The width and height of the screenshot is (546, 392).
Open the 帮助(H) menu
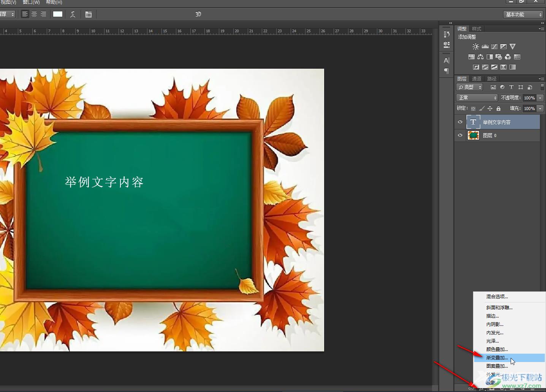(54, 2)
